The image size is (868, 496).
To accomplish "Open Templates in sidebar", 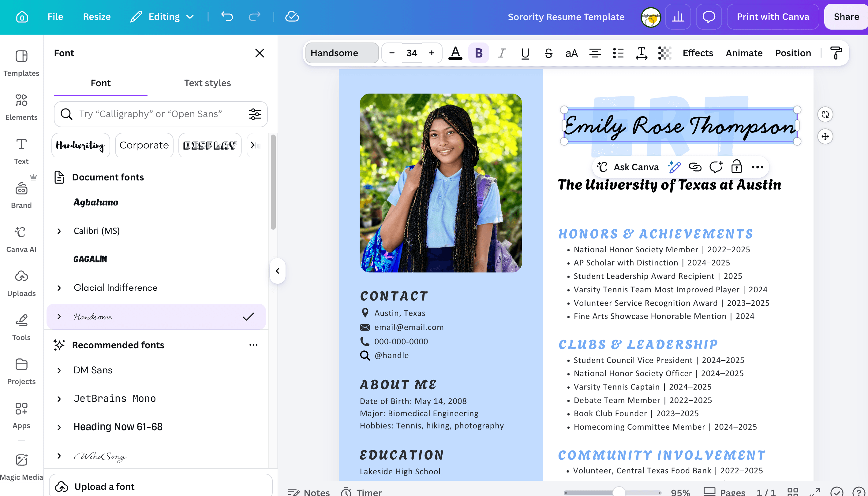I will 21,63.
